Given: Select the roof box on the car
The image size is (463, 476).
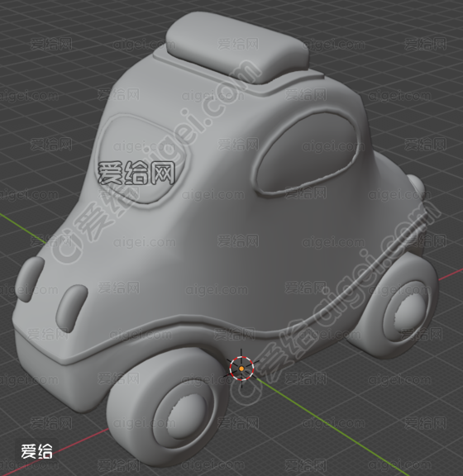Looking at the screenshot, I should coord(238,48).
